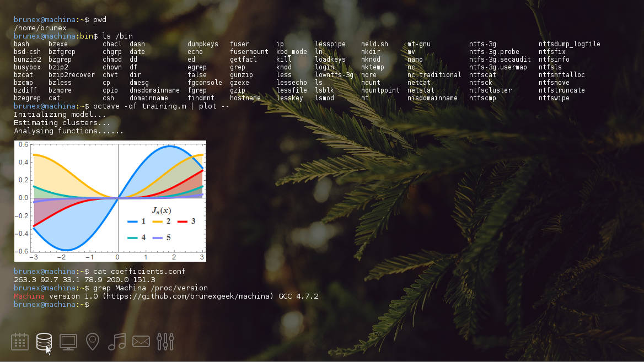Click the yellow legend swatch labeled 2
Viewport: 644px width, 362px height.
coord(158,221)
